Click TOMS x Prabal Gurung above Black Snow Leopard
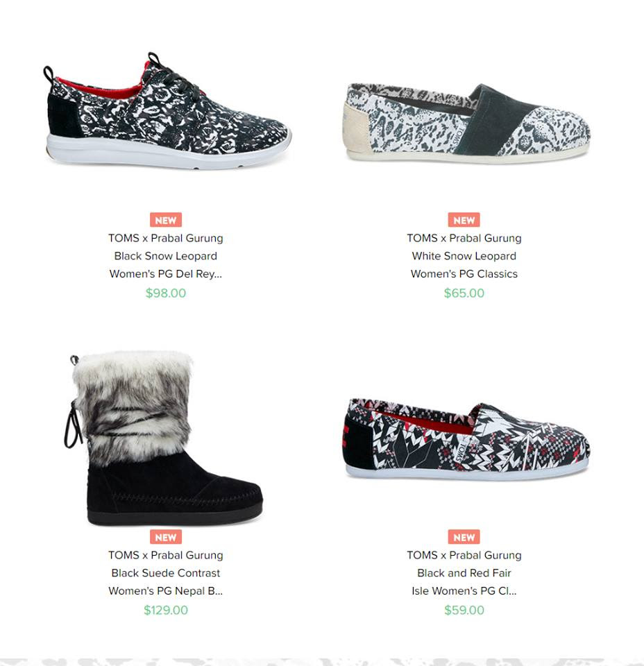Viewport: 644px width, 666px height. pos(166,238)
